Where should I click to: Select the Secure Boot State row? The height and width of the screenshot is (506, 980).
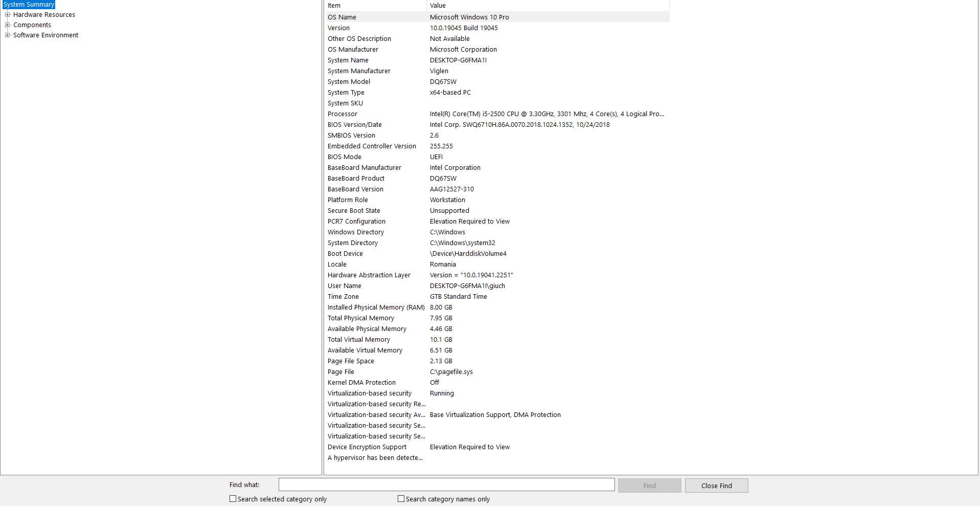tap(497, 211)
